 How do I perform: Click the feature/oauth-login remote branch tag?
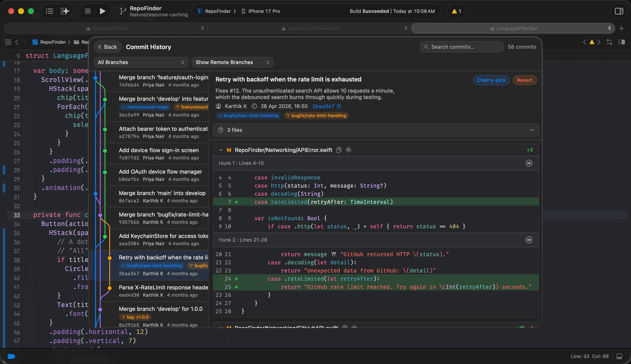pos(145,107)
